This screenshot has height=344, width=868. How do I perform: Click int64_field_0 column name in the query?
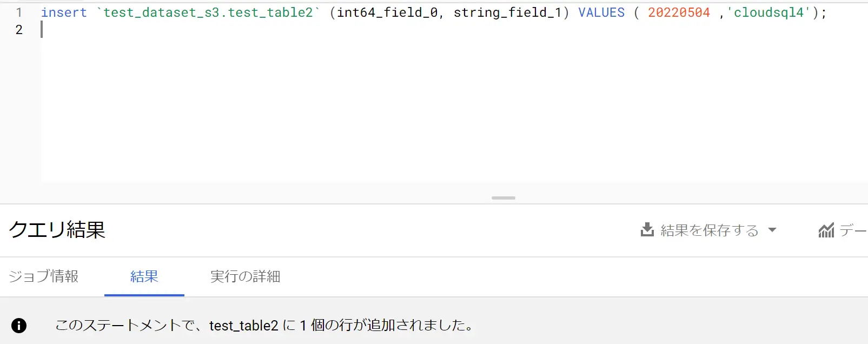[x=387, y=12]
